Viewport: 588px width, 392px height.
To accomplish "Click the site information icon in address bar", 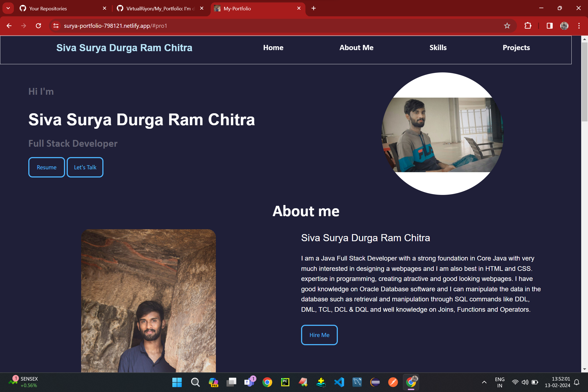I will [x=56, y=26].
